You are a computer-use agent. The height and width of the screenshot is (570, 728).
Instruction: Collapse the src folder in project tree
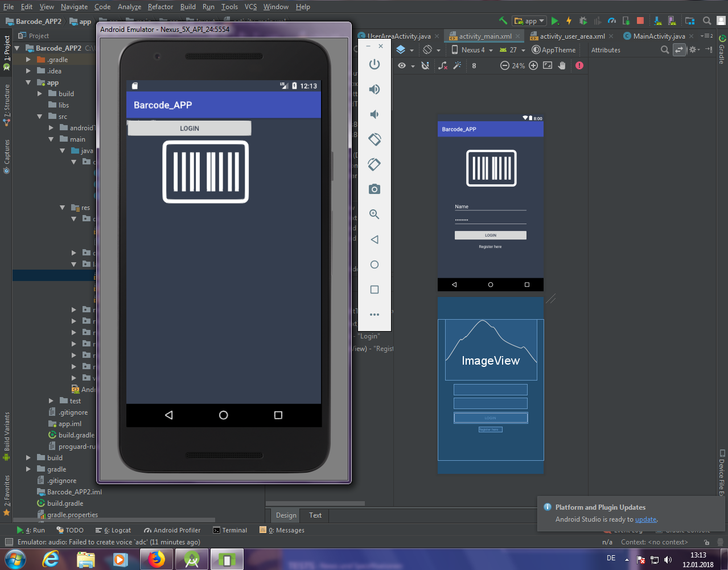click(x=40, y=117)
